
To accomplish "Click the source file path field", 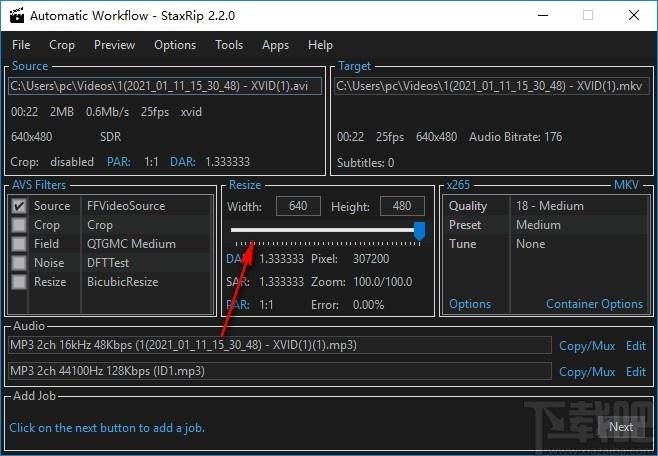I will point(165,86).
